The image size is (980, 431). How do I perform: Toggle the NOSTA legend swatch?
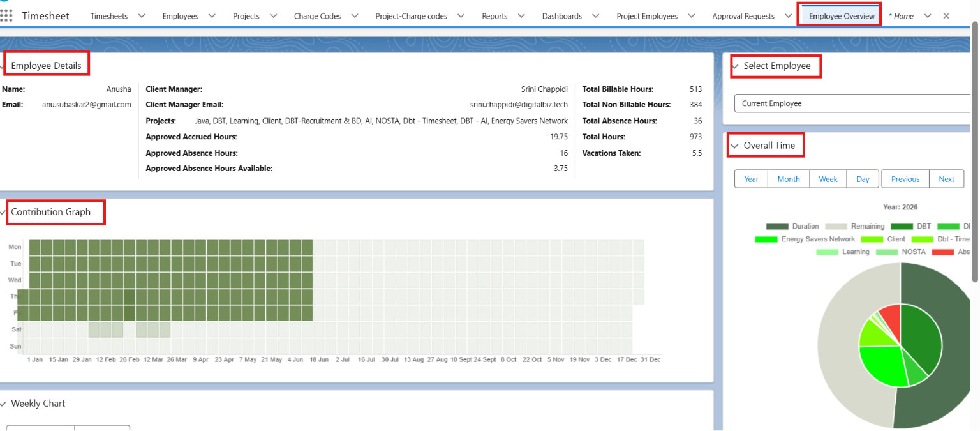click(887, 252)
